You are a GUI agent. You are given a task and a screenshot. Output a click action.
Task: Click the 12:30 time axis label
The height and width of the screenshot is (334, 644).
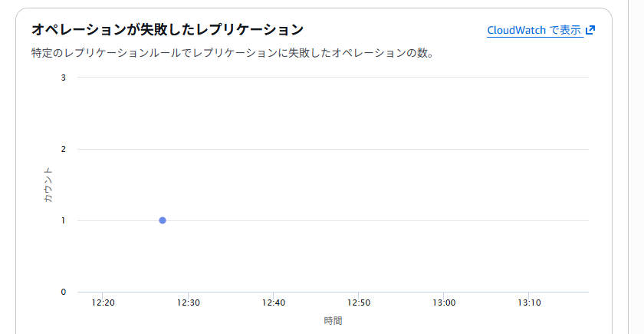click(x=188, y=303)
